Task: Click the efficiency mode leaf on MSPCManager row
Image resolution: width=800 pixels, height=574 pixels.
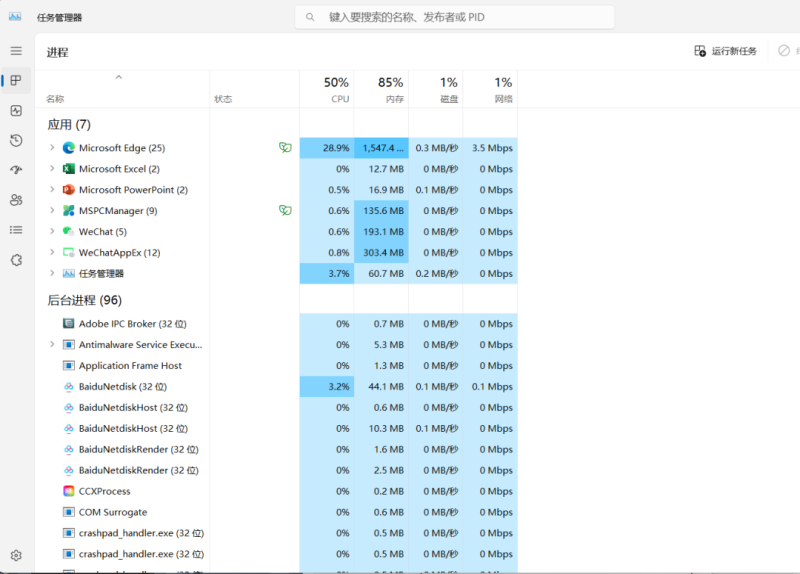Action: coord(285,210)
